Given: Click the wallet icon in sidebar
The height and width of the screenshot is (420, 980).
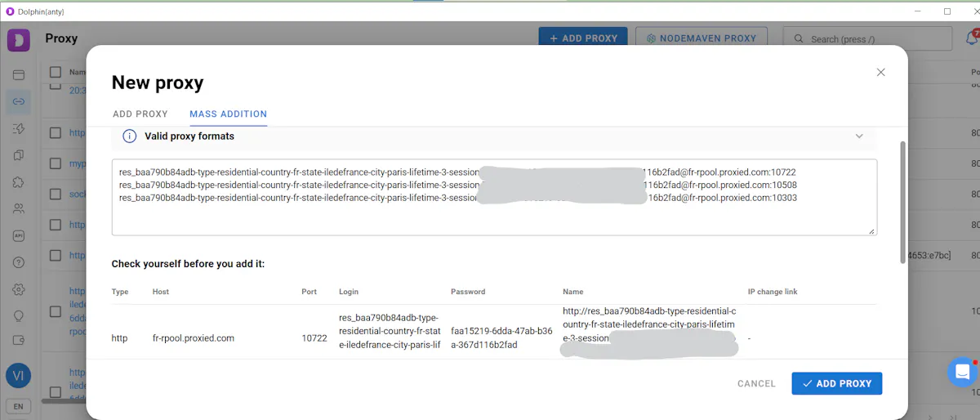Looking at the screenshot, I should pos(18,340).
